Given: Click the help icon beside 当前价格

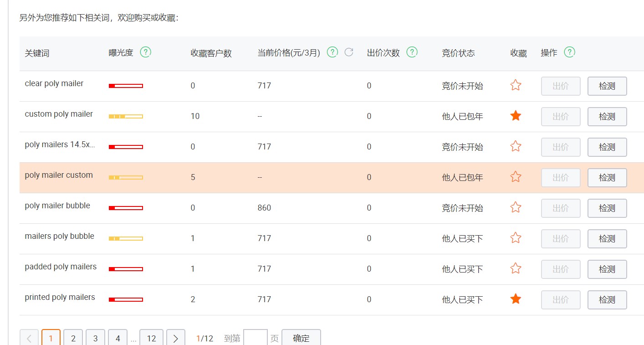Looking at the screenshot, I should pyautogui.click(x=332, y=52).
